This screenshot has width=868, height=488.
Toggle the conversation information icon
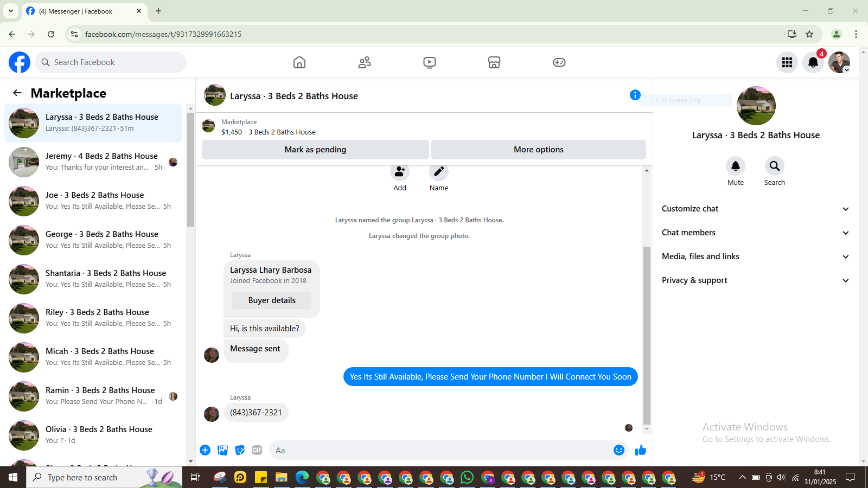[x=635, y=95]
